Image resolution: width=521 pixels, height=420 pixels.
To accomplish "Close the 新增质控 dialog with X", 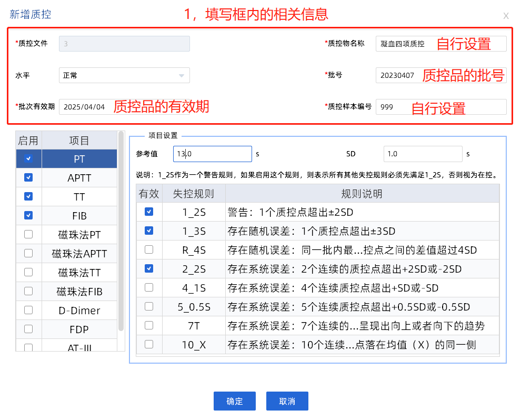I will click(506, 16).
